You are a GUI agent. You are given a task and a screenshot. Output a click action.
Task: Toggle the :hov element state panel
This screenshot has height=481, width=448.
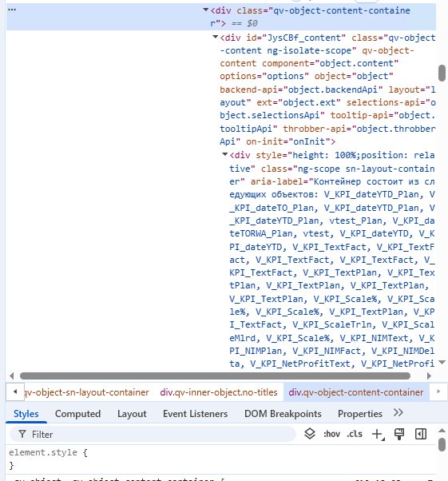331,434
